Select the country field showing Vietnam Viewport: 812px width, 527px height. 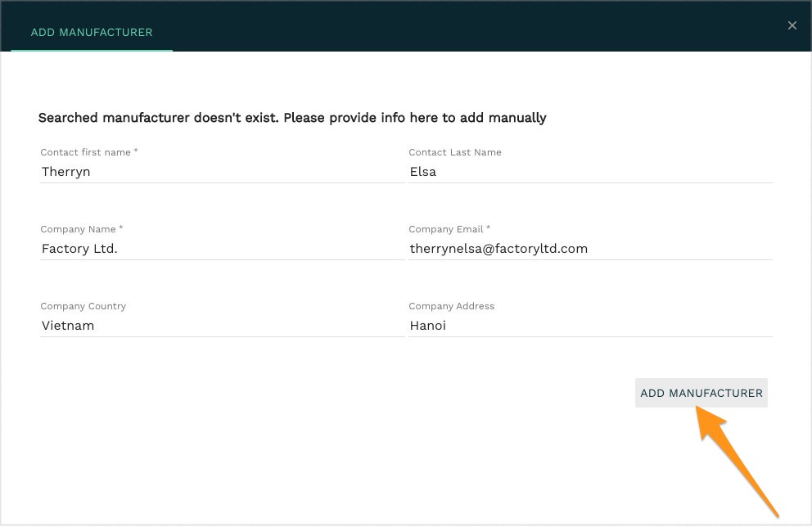221,326
